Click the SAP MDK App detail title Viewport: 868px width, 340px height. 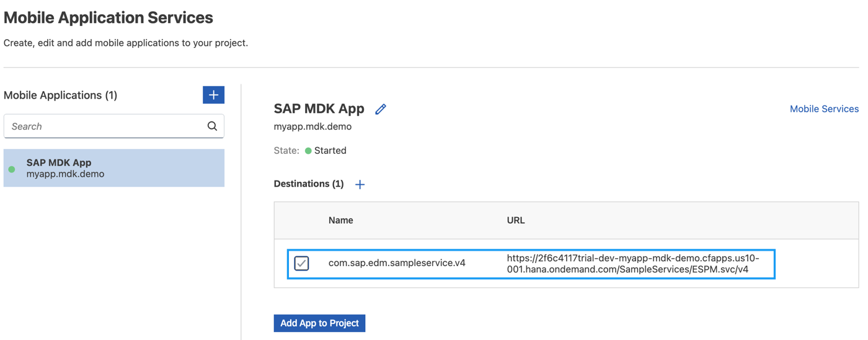(x=319, y=109)
